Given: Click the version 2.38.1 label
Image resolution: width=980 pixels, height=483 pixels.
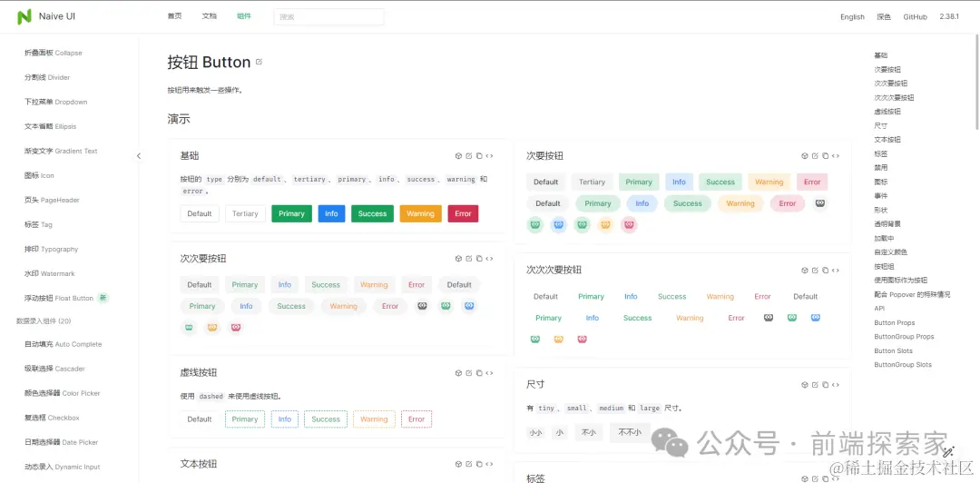Looking at the screenshot, I should pos(949,17).
